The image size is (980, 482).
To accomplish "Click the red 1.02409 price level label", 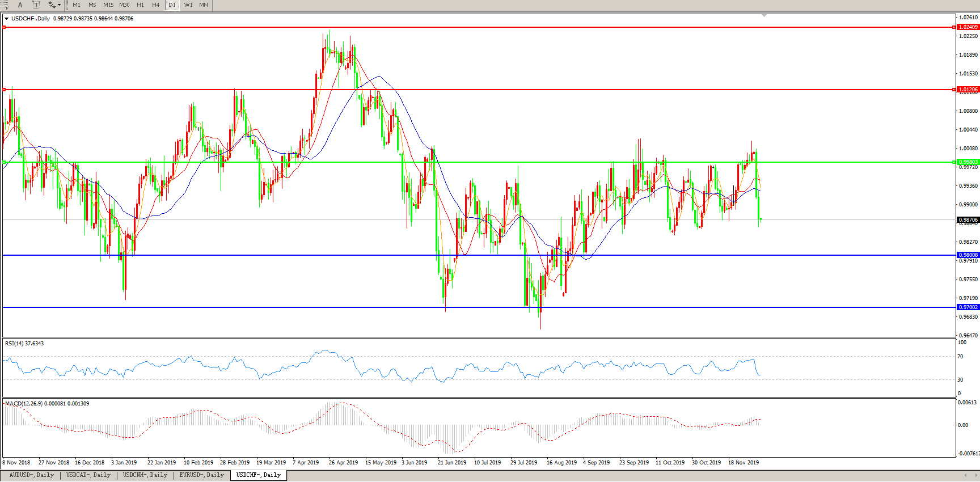I will tap(968, 27).
